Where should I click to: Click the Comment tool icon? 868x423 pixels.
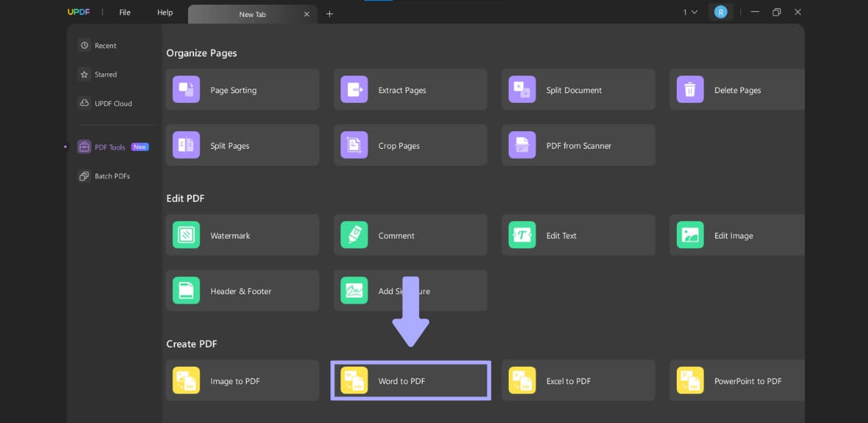click(354, 235)
